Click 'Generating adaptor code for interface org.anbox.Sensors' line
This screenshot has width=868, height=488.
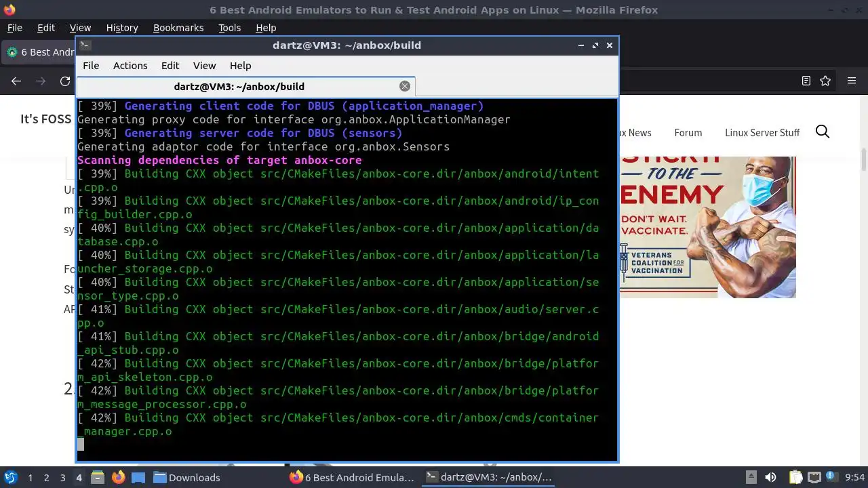(263, 146)
